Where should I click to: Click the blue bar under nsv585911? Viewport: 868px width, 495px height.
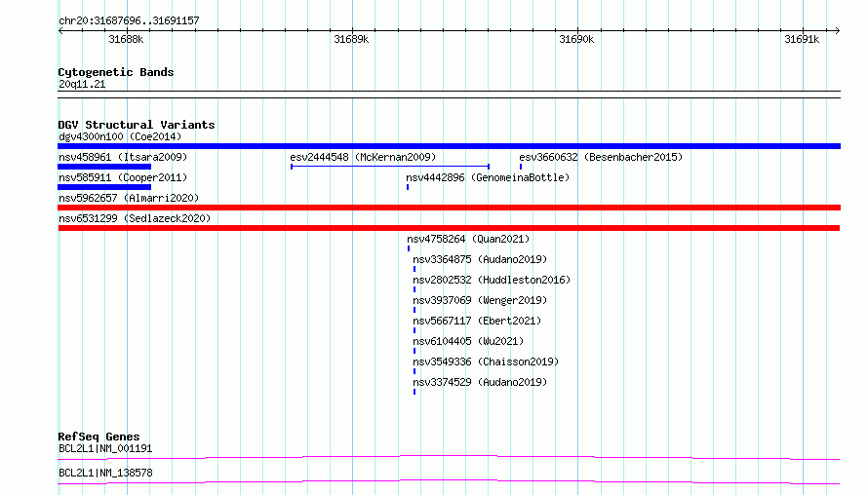(104, 187)
